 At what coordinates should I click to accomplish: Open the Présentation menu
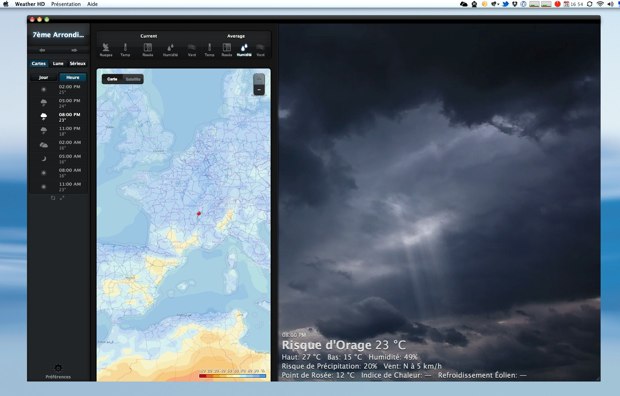pyautogui.click(x=66, y=4)
